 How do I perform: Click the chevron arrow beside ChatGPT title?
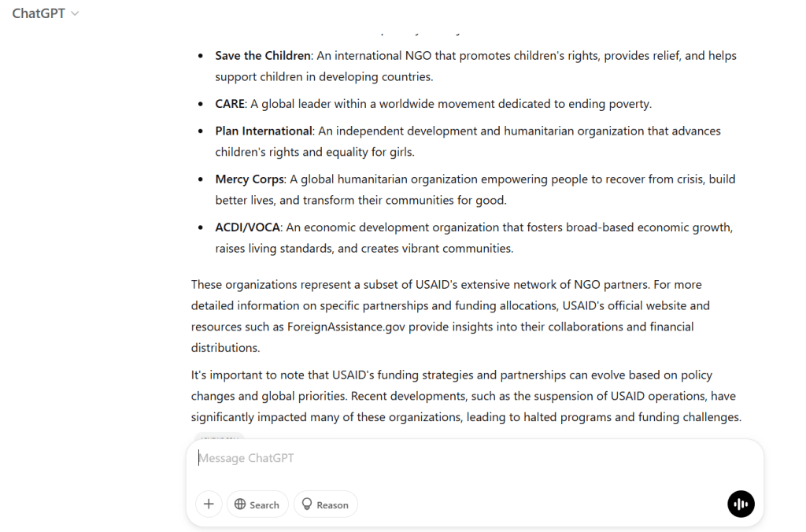tap(76, 14)
